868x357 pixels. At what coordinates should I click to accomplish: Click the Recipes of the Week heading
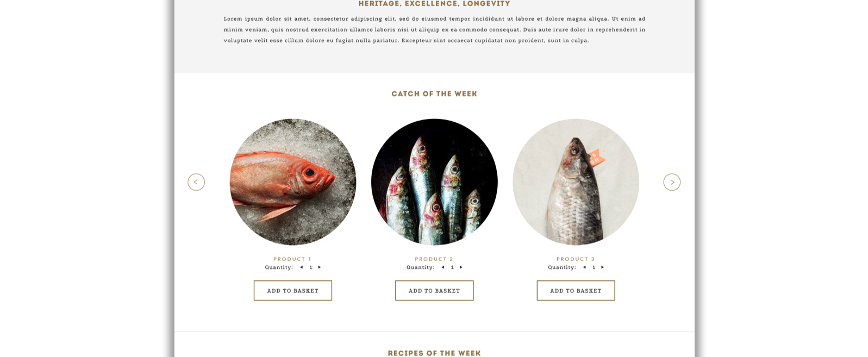click(434, 353)
